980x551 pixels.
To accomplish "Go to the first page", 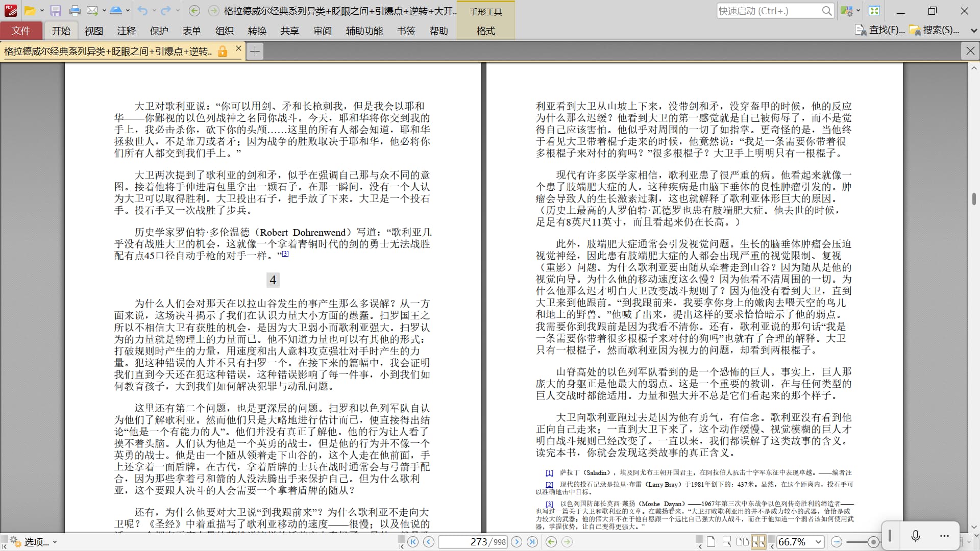I will pyautogui.click(x=413, y=542).
